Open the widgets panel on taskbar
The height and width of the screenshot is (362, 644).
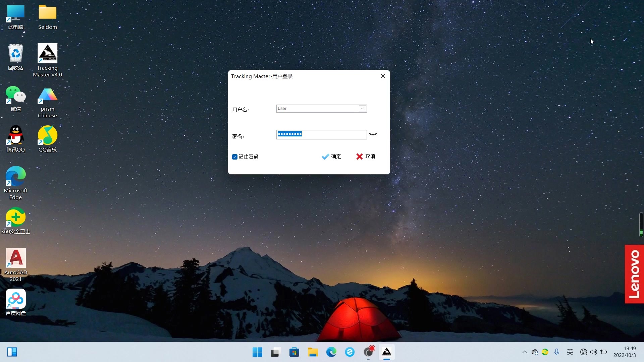pyautogui.click(x=12, y=352)
